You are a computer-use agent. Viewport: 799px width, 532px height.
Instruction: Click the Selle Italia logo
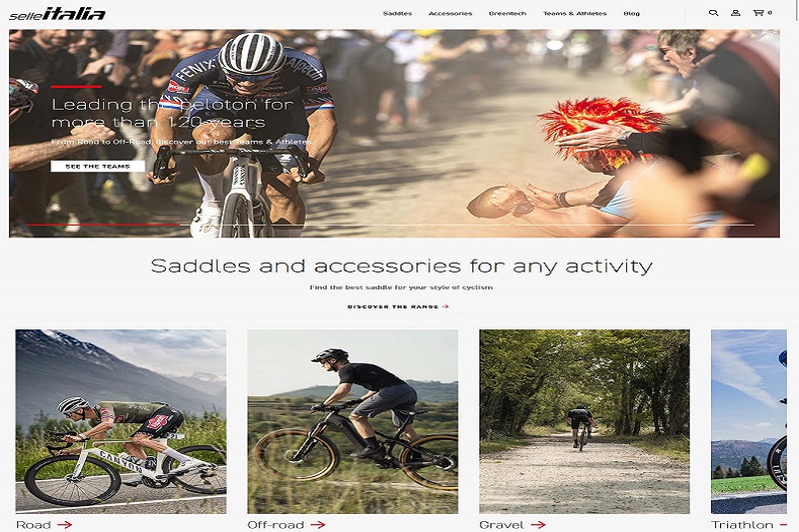[57, 14]
